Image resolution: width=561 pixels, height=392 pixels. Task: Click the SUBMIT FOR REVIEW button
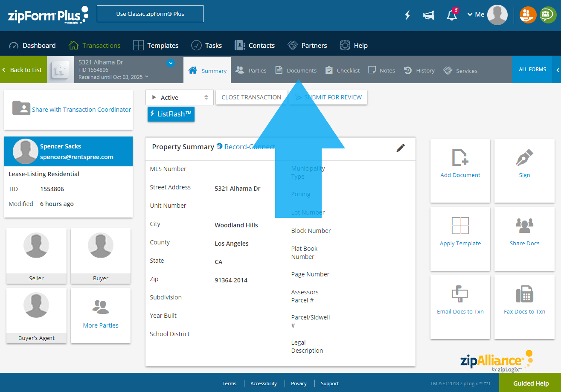pyautogui.click(x=328, y=97)
